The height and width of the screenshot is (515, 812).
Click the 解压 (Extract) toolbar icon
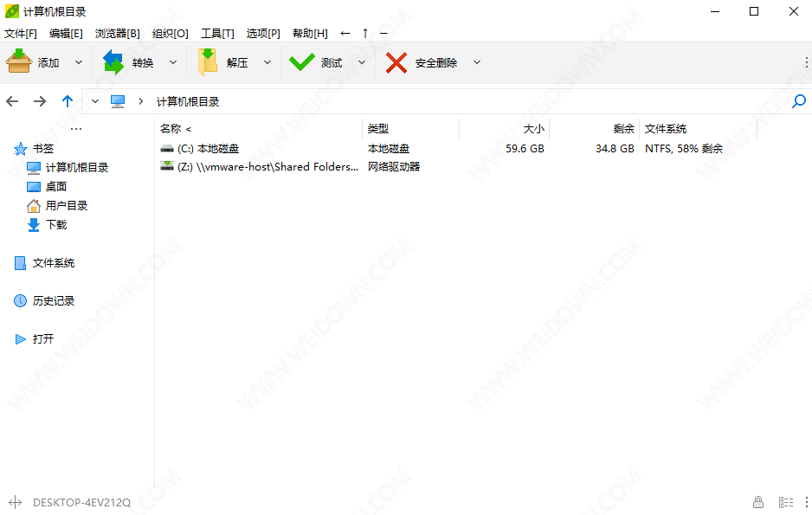(208, 62)
